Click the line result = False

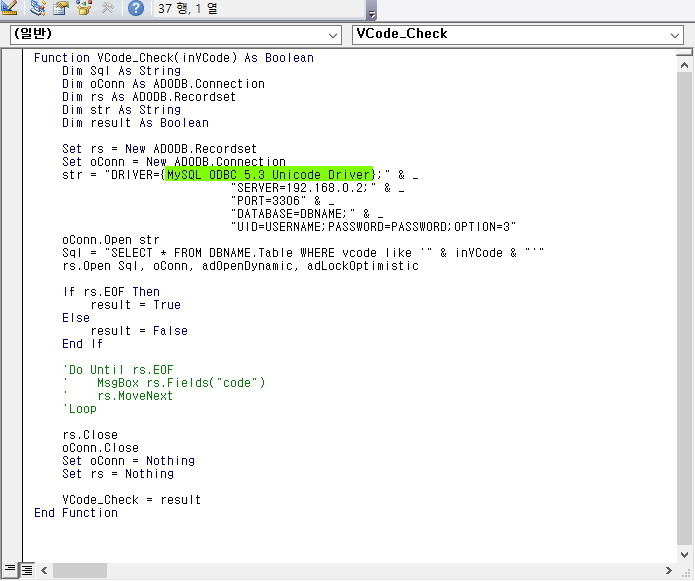(x=139, y=331)
